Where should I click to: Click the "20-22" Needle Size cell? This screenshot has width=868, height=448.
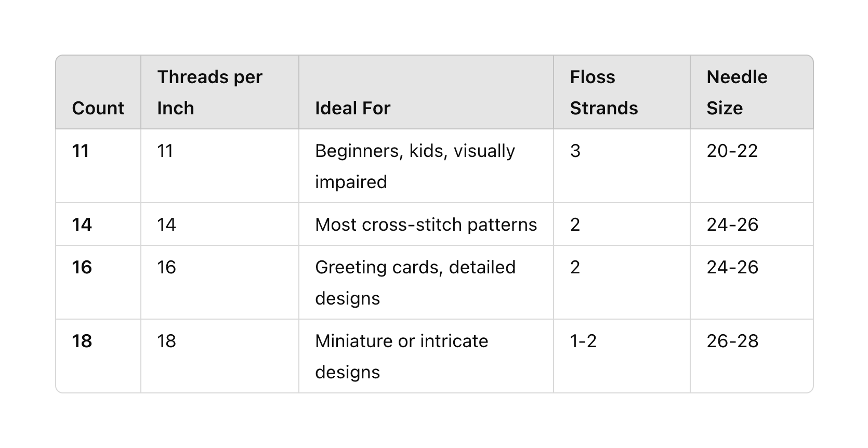click(732, 151)
